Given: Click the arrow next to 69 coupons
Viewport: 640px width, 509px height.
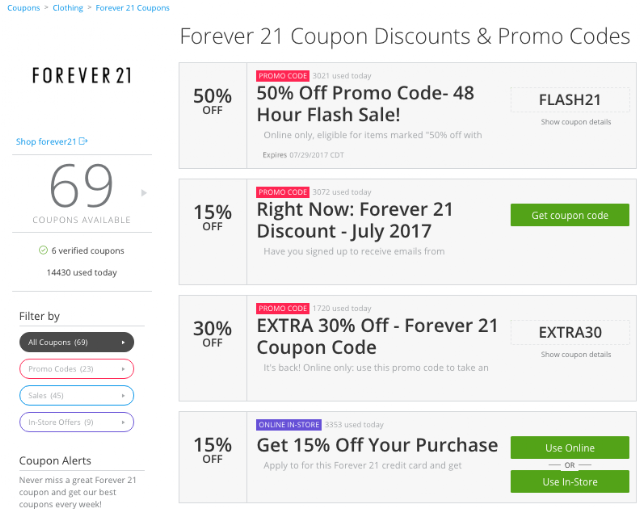Looking at the screenshot, I should point(144,192).
